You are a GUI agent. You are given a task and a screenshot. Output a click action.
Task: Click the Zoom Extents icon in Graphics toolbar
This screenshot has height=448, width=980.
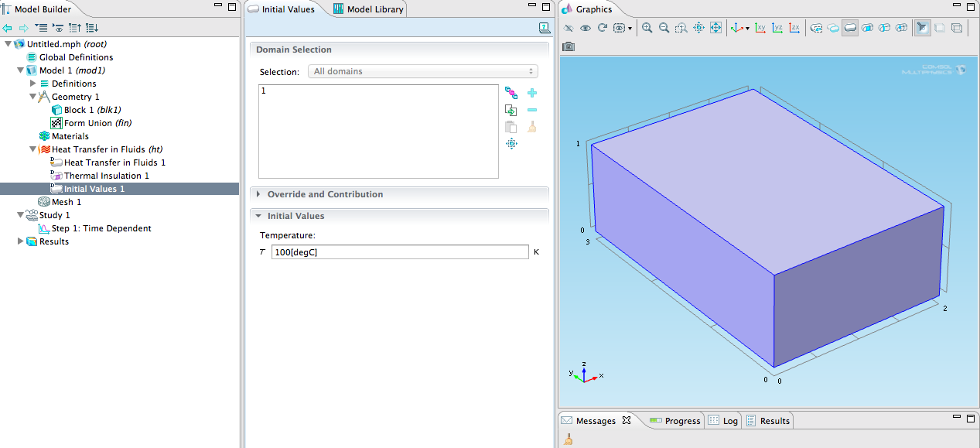[x=715, y=28]
